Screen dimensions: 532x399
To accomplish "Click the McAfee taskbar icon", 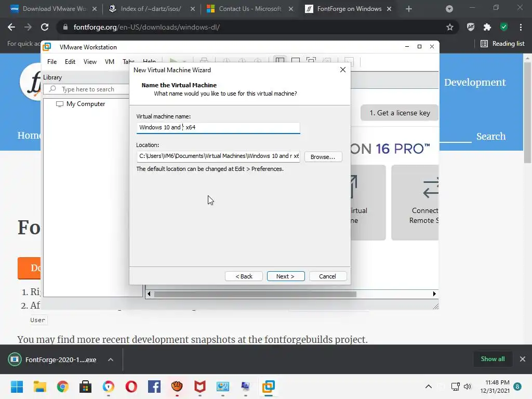I will tap(200, 387).
